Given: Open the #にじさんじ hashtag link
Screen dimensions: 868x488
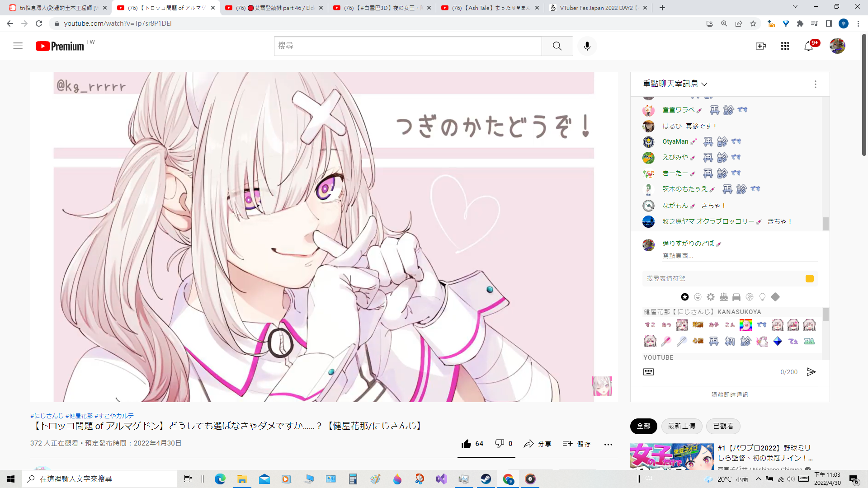Looking at the screenshot, I should 47,416.
